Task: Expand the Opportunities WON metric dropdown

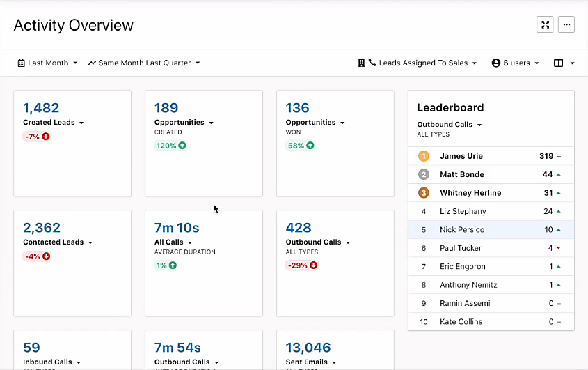Action: [342, 123]
